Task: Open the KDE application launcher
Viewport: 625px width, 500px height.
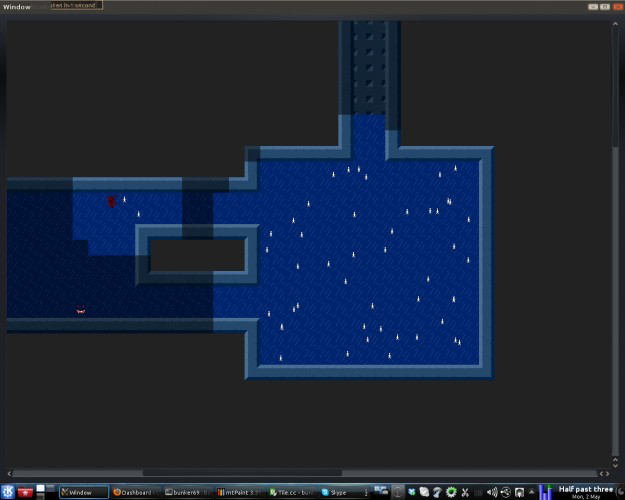Action: [7, 492]
